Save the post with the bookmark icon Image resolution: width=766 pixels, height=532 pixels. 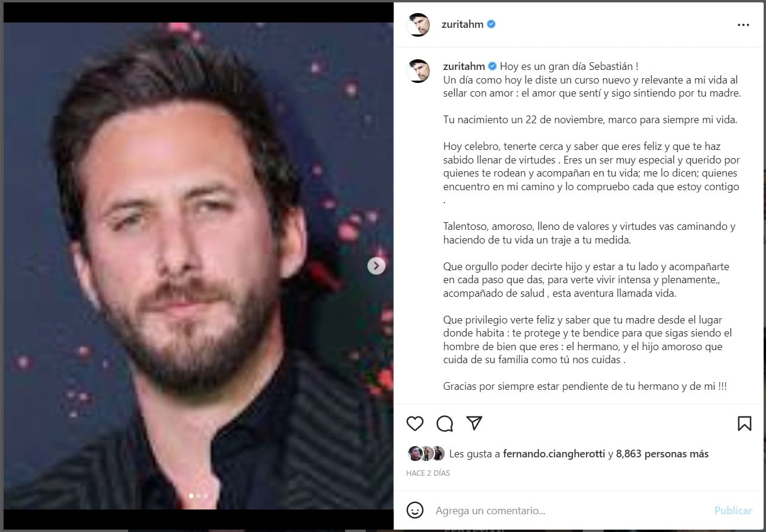click(x=745, y=423)
